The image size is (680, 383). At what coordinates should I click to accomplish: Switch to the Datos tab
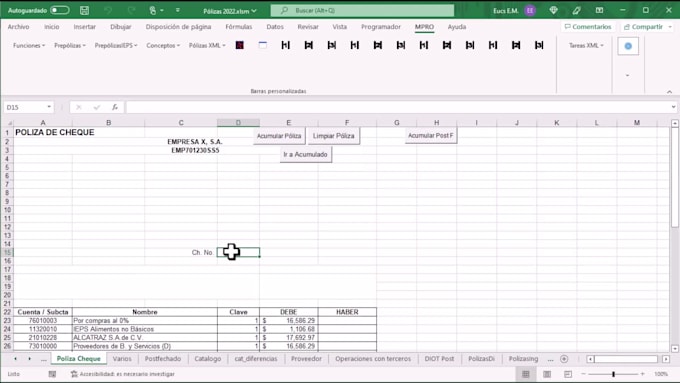coord(275,27)
